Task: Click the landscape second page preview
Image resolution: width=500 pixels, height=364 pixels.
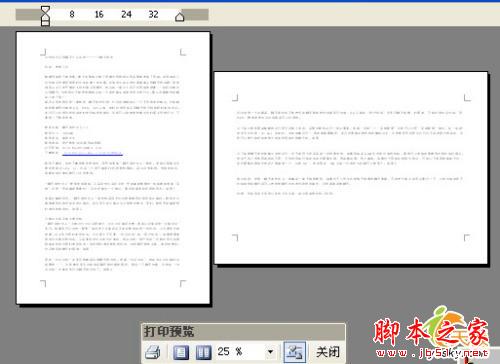Action: [x=351, y=168]
